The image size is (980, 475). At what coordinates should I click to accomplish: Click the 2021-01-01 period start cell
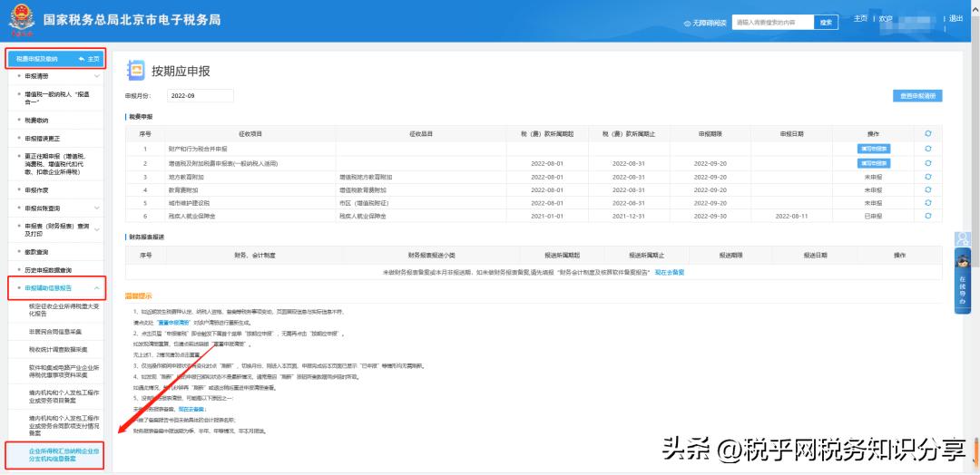point(547,216)
